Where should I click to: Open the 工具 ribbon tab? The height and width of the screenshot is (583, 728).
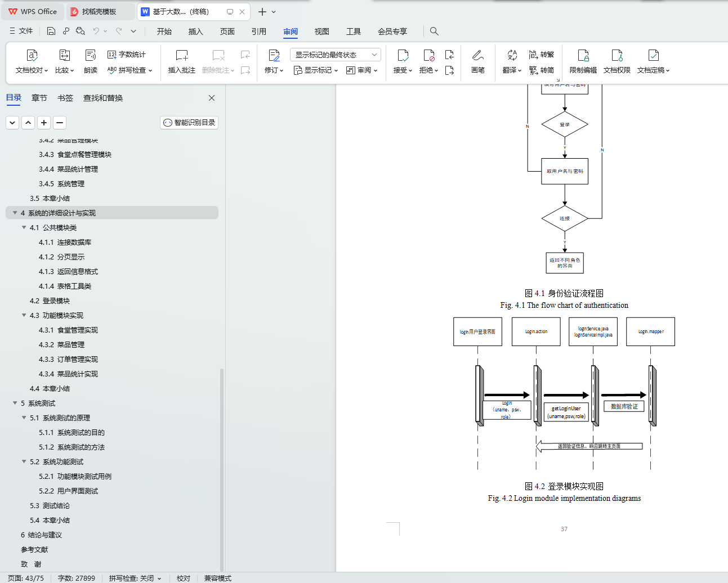point(354,32)
